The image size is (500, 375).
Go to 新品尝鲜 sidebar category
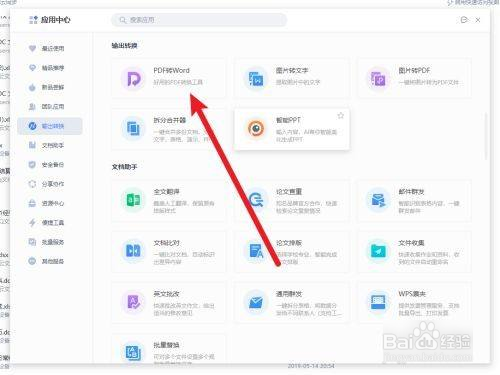(50, 87)
